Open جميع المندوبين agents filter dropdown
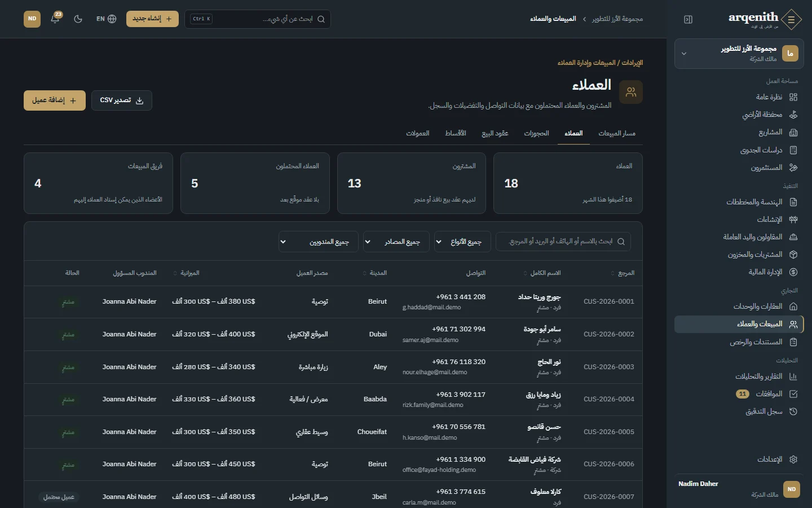Image resolution: width=812 pixels, height=508 pixels. 319,242
